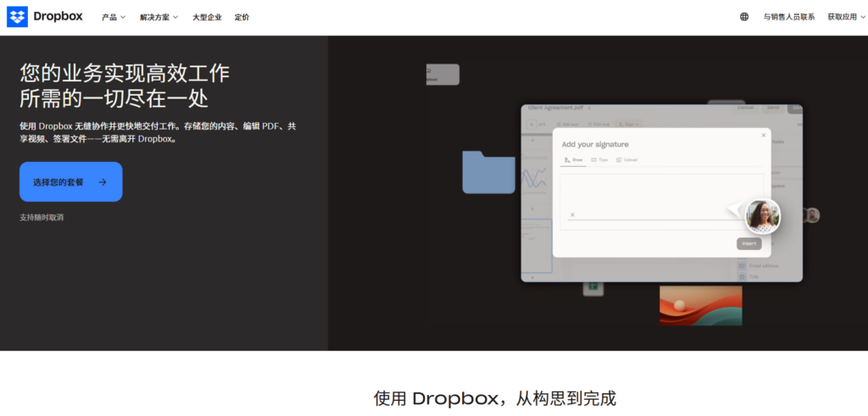Click the 选择您的套餐 button
Viewport: 868px width, 416px height.
click(x=71, y=181)
